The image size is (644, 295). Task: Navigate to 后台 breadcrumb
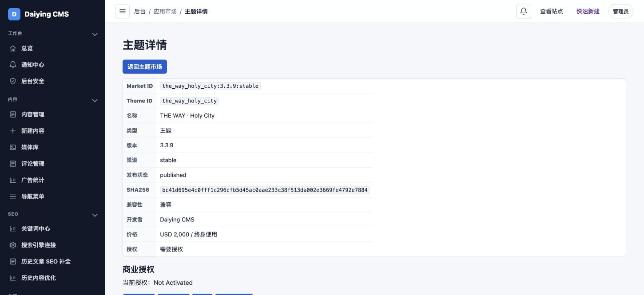tap(140, 12)
